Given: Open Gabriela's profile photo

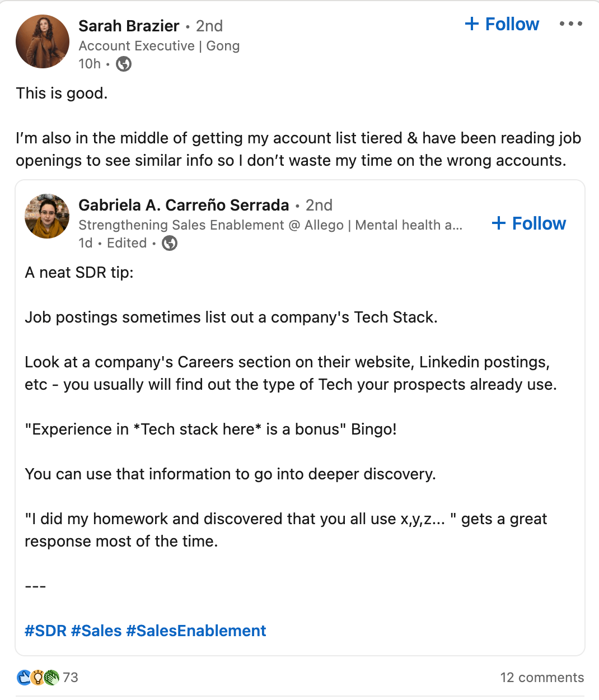Looking at the screenshot, I should 46,216.
